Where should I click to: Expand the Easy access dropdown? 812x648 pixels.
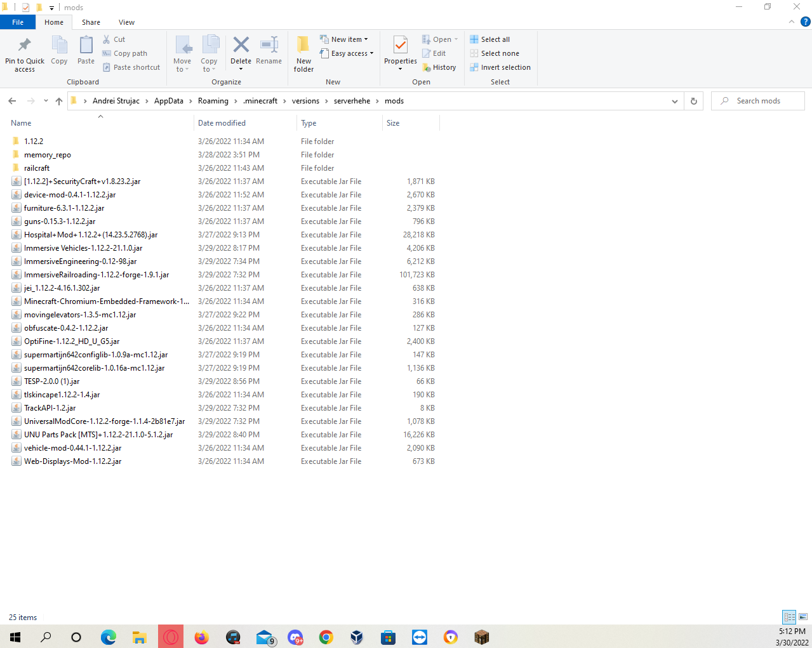point(347,53)
